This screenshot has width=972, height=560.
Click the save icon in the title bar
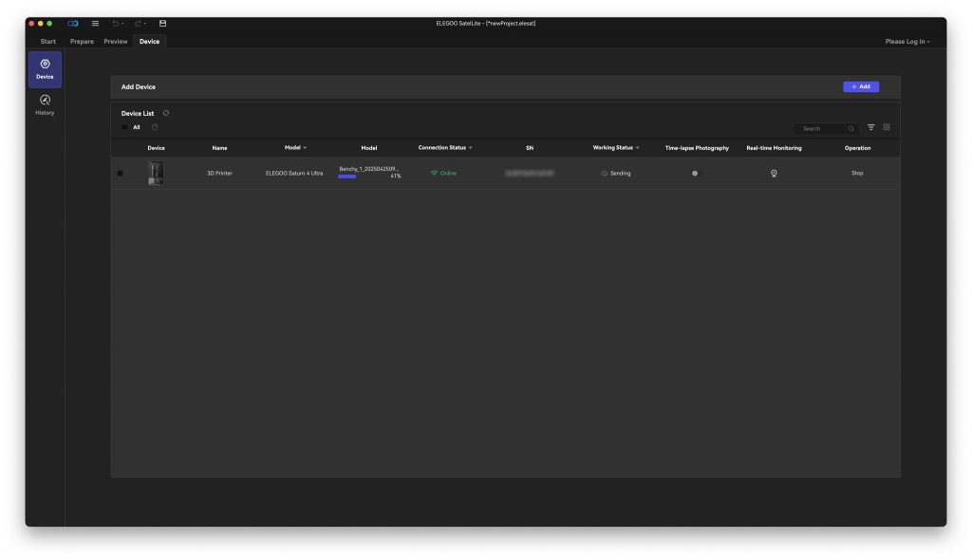(x=162, y=23)
